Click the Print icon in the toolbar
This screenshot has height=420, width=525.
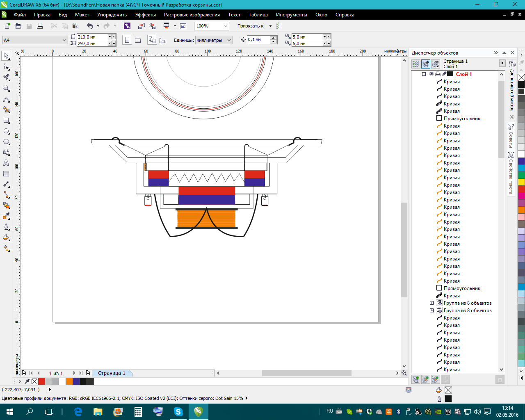click(x=40, y=26)
